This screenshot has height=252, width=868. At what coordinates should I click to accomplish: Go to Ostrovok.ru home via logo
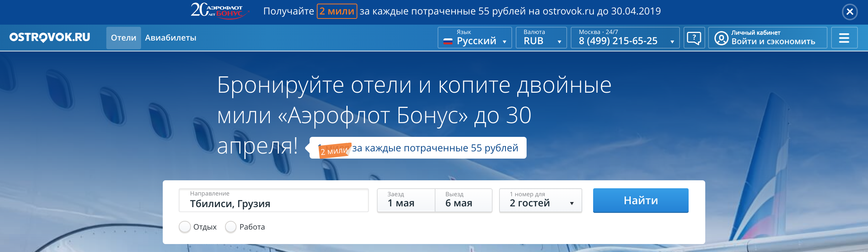point(50,37)
